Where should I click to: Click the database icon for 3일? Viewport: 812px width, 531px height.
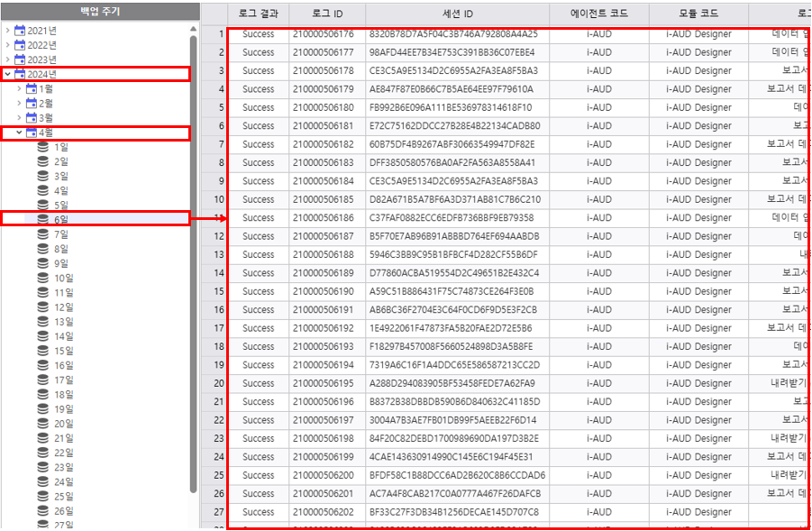pos(43,176)
